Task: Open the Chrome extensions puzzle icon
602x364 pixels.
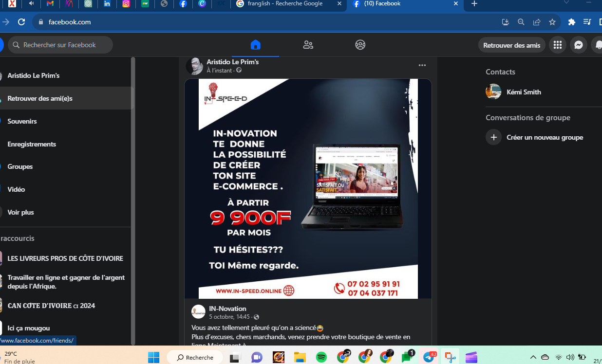Action: (572, 22)
